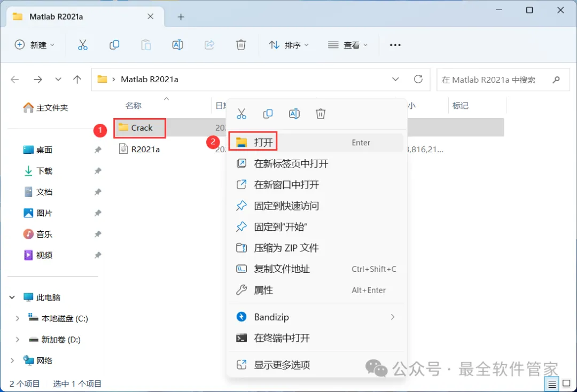Screen dimensions: 577x392
Task: Close the Matlab R2021a tab
Action: click(150, 17)
